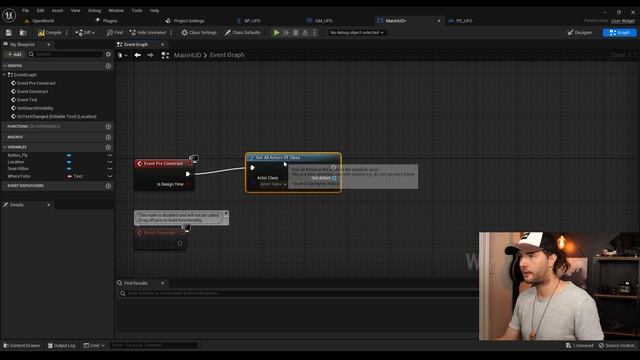Open the Edit menu
640x360 pixels.
40,11
